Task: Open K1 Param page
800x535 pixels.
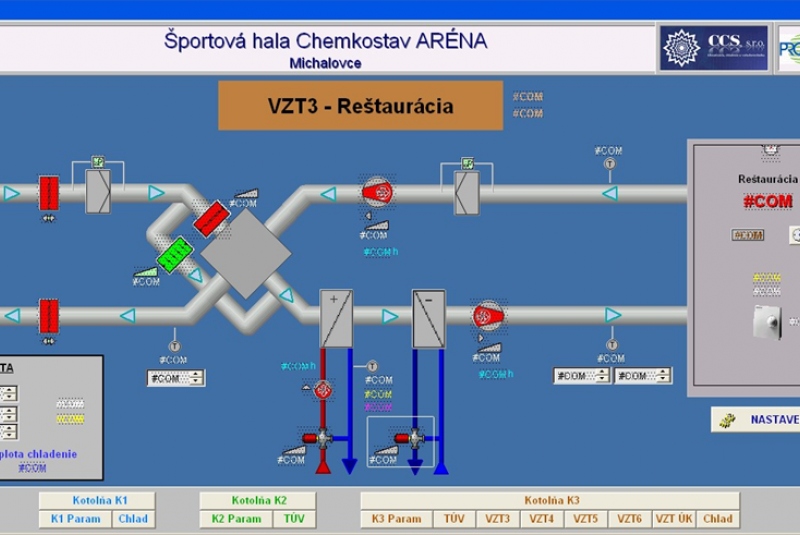Action: coord(76,519)
